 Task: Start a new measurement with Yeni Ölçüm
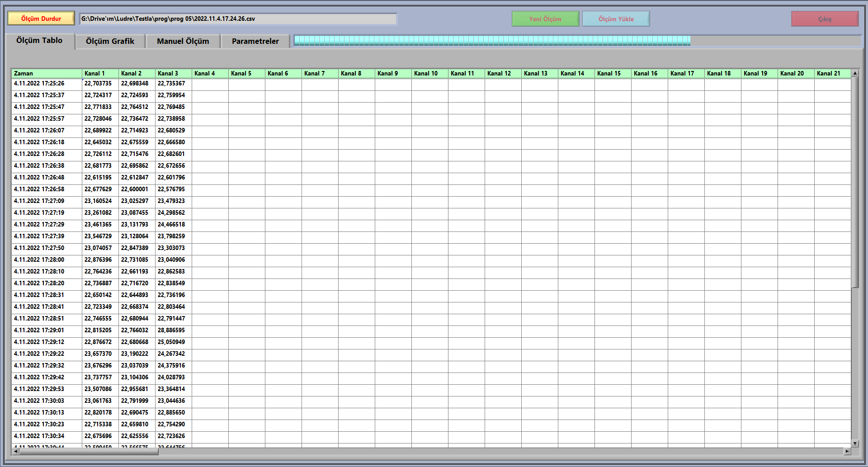click(545, 19)
